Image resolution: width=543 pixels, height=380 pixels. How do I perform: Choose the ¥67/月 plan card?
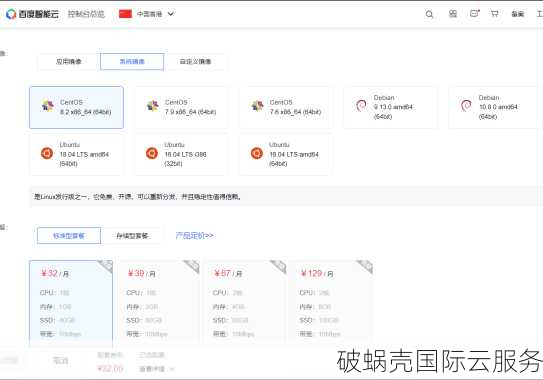(x=245, y=303)
